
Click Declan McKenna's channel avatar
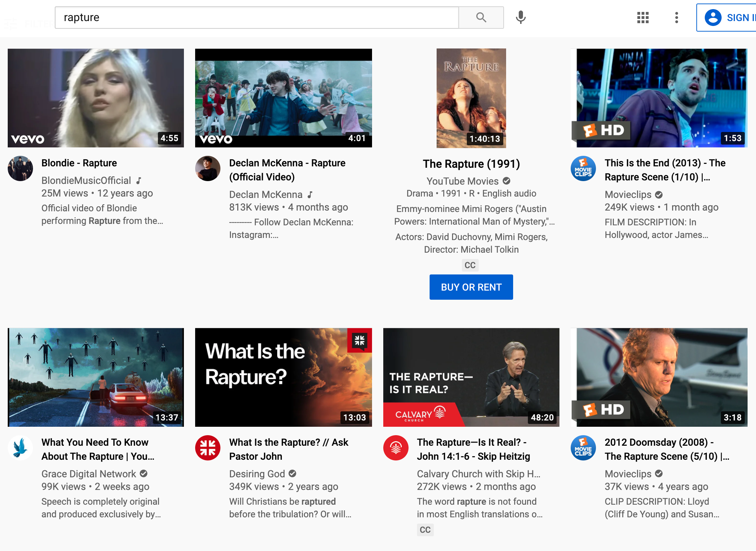click(x=208, y=168)
